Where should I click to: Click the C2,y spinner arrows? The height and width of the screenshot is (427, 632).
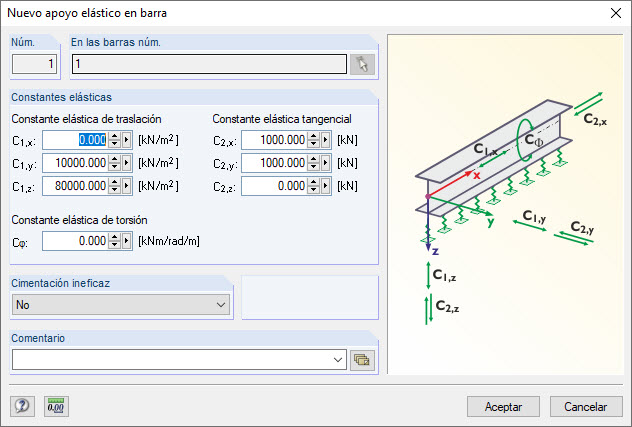tap(313, 163)
